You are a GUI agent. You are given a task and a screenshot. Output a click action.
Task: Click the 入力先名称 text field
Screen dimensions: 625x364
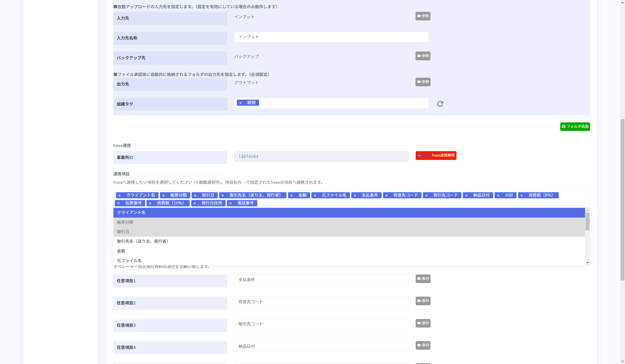coord(331,37)
